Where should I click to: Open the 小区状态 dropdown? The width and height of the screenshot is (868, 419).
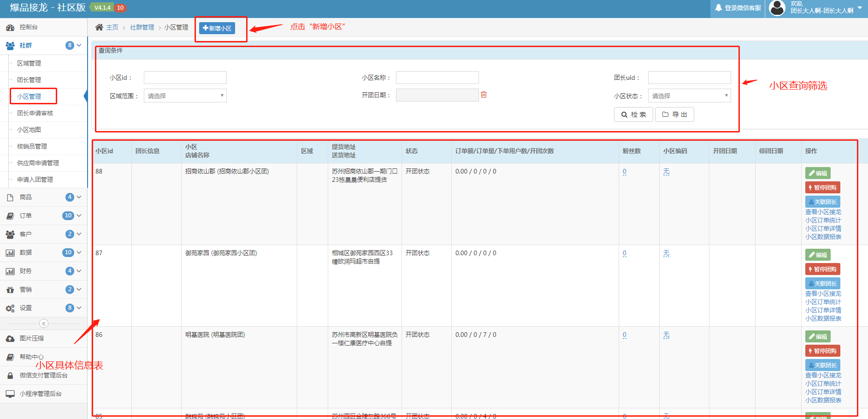690,96
